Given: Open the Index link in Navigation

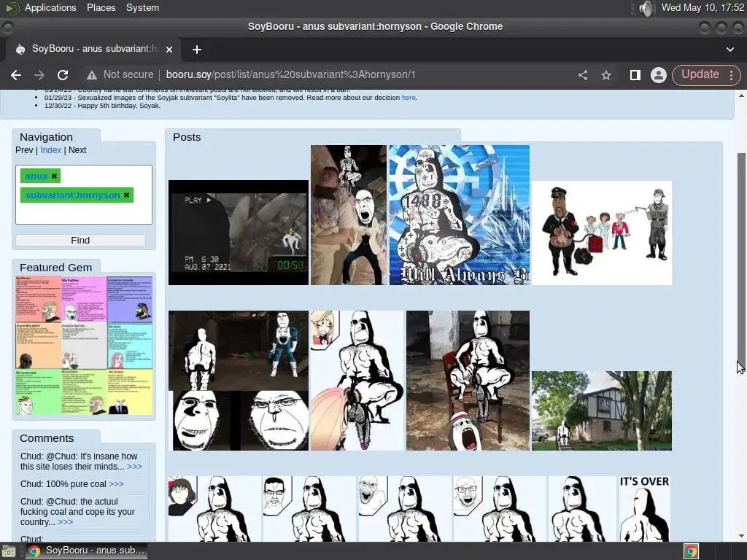Looking at the screenshot, I should coord(50,150).
